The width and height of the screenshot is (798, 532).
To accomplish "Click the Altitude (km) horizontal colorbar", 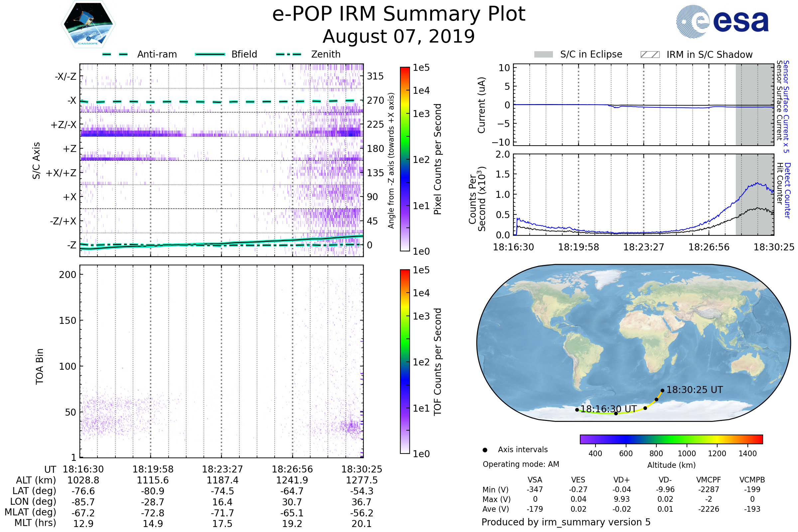I will 671,439.
